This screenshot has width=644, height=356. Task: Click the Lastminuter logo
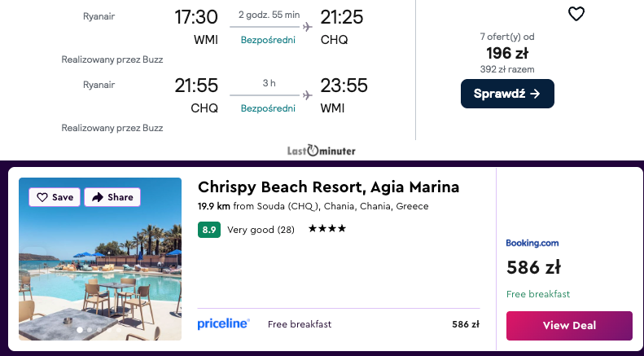[322, 151]
